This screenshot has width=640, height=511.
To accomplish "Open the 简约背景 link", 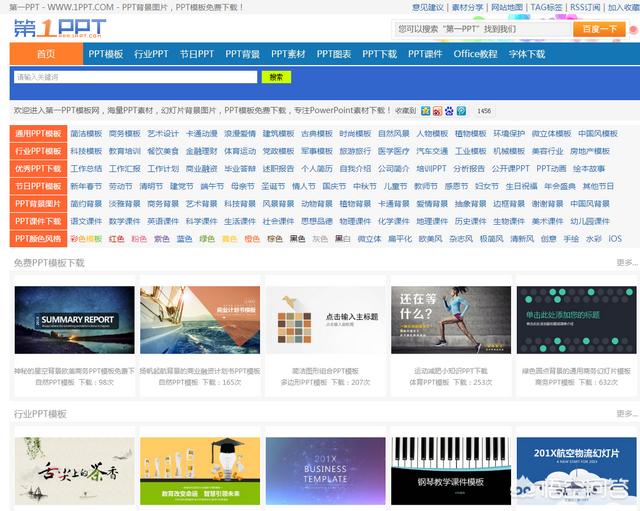I will 86,204.
